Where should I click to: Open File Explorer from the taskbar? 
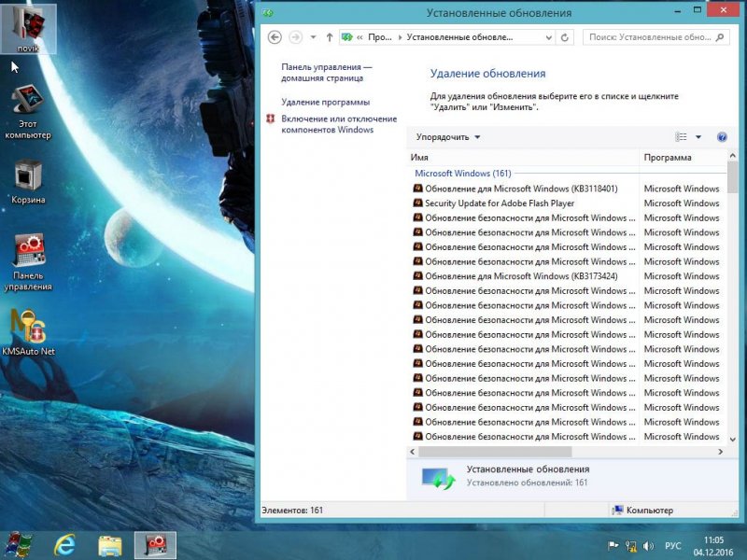click(x=110, y=545)
